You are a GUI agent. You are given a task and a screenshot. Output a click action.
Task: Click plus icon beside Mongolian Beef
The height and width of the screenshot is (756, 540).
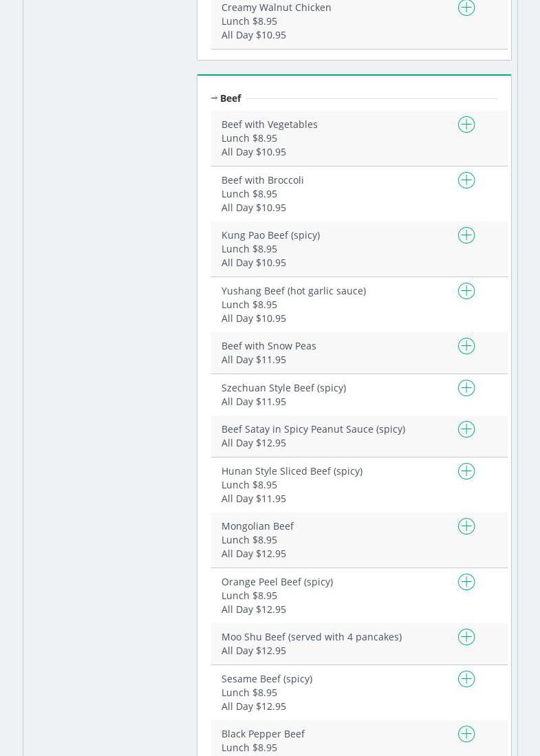click(466, 526)
